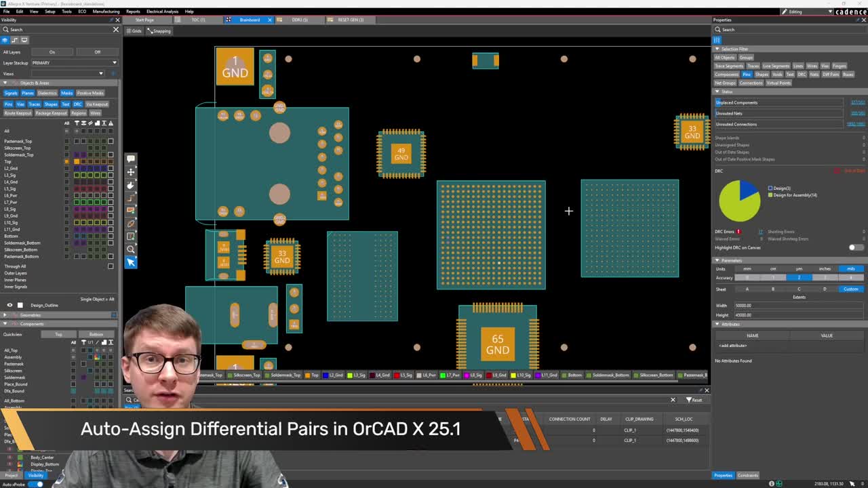Toggle Highlight DRC on Canvas switch
The width and height of the screenshot is (868, 488).
[855, 247]
